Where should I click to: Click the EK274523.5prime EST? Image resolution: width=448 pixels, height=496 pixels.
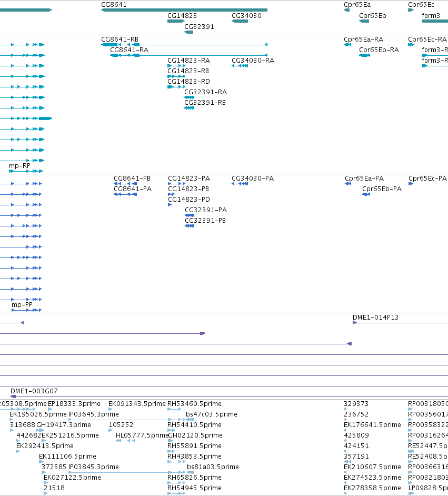coord(345,483)
